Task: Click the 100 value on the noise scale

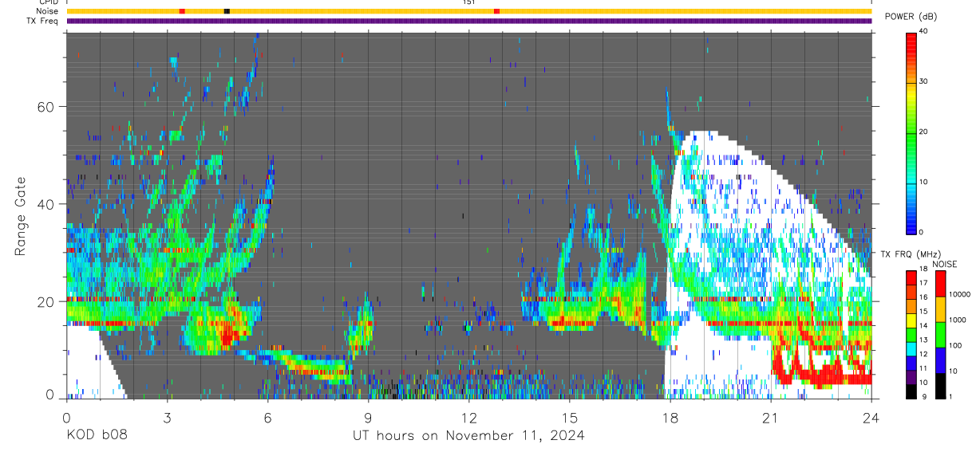Action: pyautogui.click(x=955, y=346)
